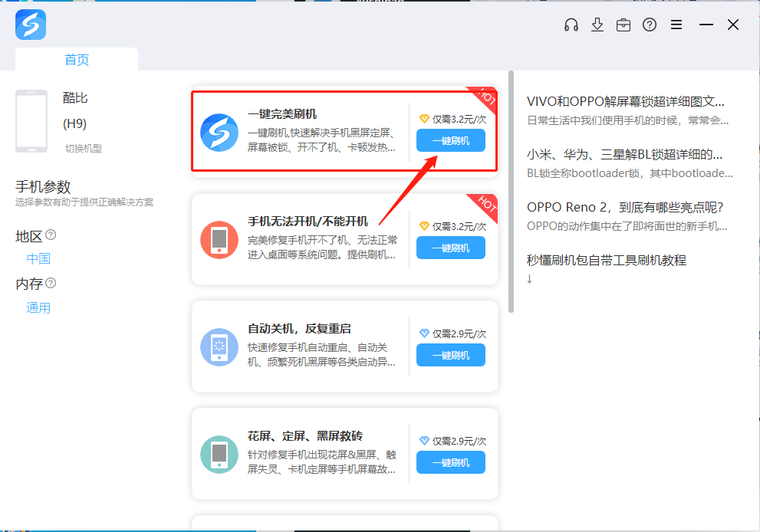Click the service list vertical scrollbar
The height and width of the screenshot is (532, 760).
[511, 192]
